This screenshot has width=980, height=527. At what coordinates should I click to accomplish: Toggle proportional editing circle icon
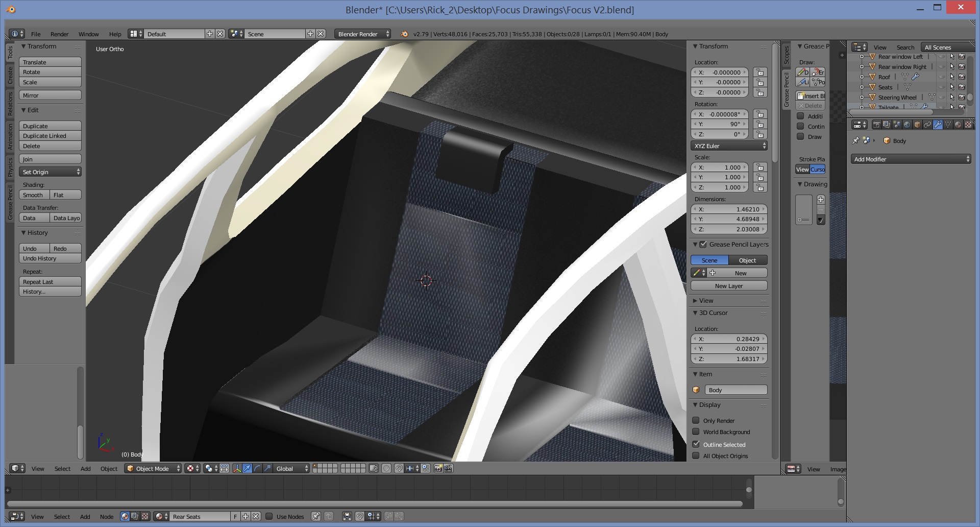tap(386, 468)
